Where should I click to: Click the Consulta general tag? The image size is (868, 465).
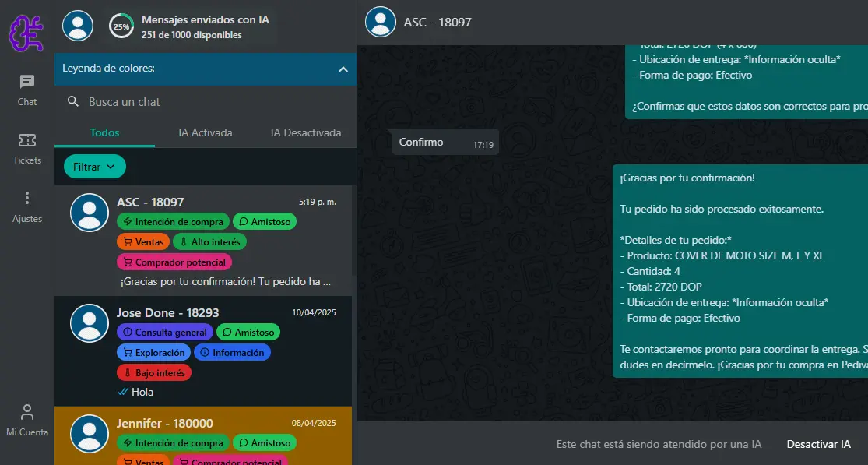(165, 332)
